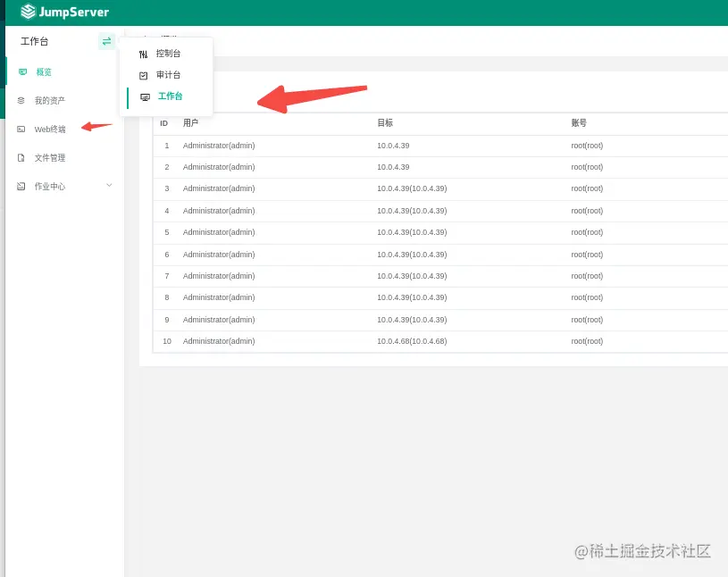Click target 10.0.4.39(10.0.4.39) in row 3

pyautogui.click(x=412, y=188)
